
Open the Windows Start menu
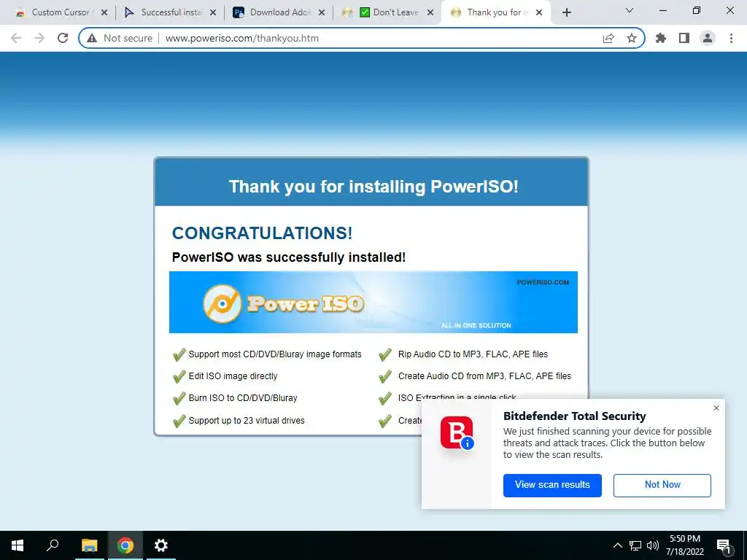coord(18,545)
